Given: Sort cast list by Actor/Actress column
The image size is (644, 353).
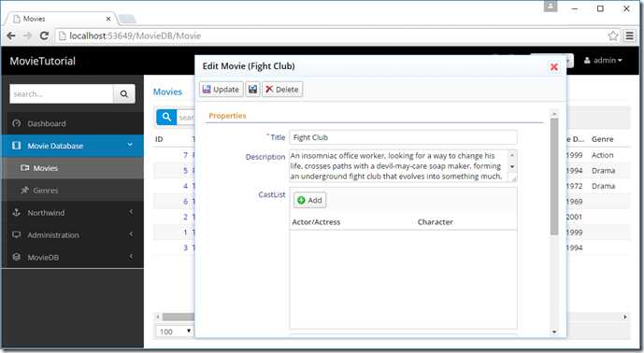Looking at the screenshot, I should (x=316, y=222).
